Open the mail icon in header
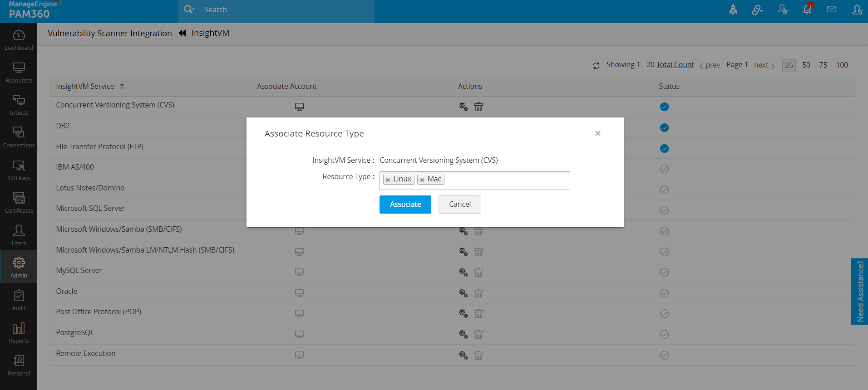 831,10
